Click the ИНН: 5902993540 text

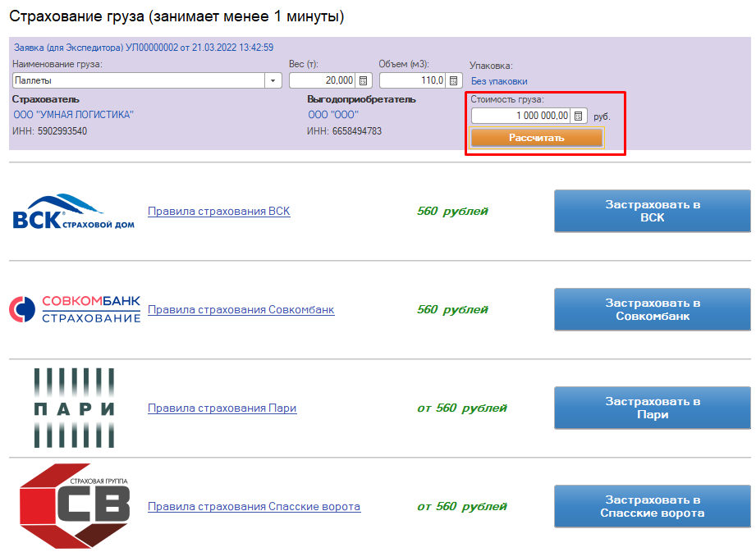pyautogui.click(x=49, y=131)
